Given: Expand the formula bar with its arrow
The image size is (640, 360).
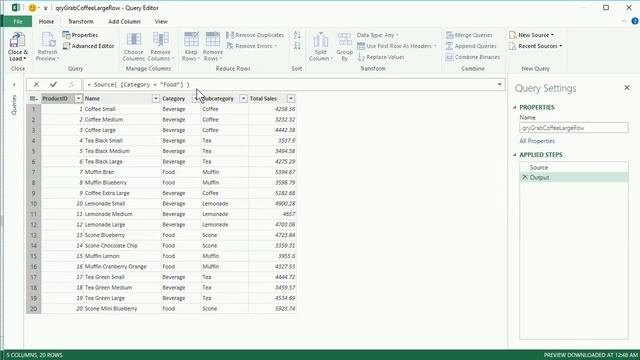Looking at the screenshot, I should click(x=500, y=84).
